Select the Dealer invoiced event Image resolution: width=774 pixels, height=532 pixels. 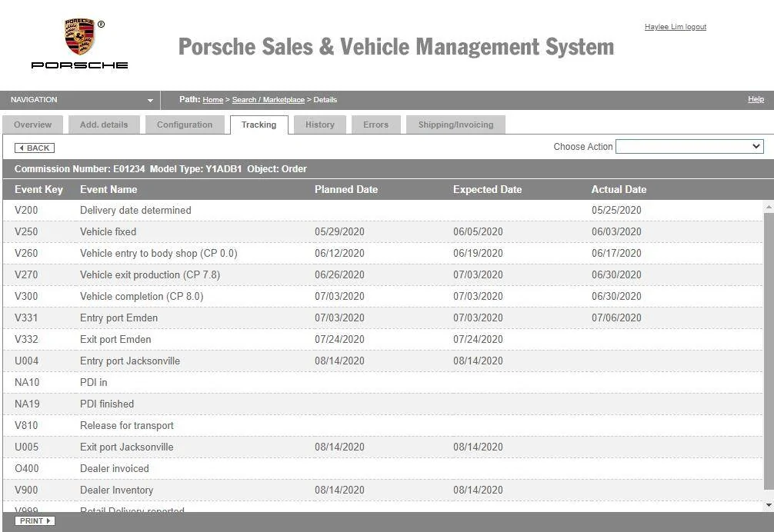[x=115, y=468]
